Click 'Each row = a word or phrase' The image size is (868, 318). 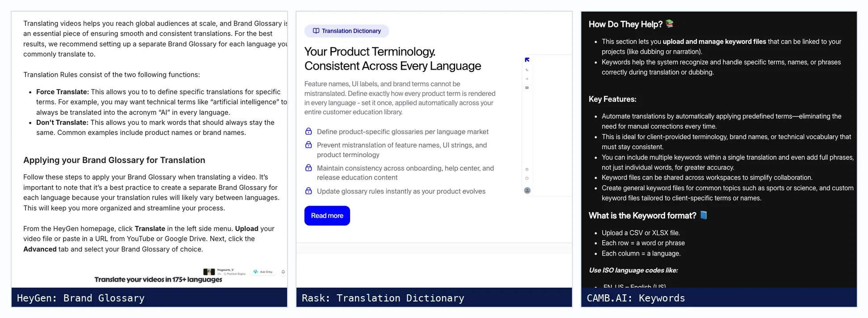coord(643,243)
